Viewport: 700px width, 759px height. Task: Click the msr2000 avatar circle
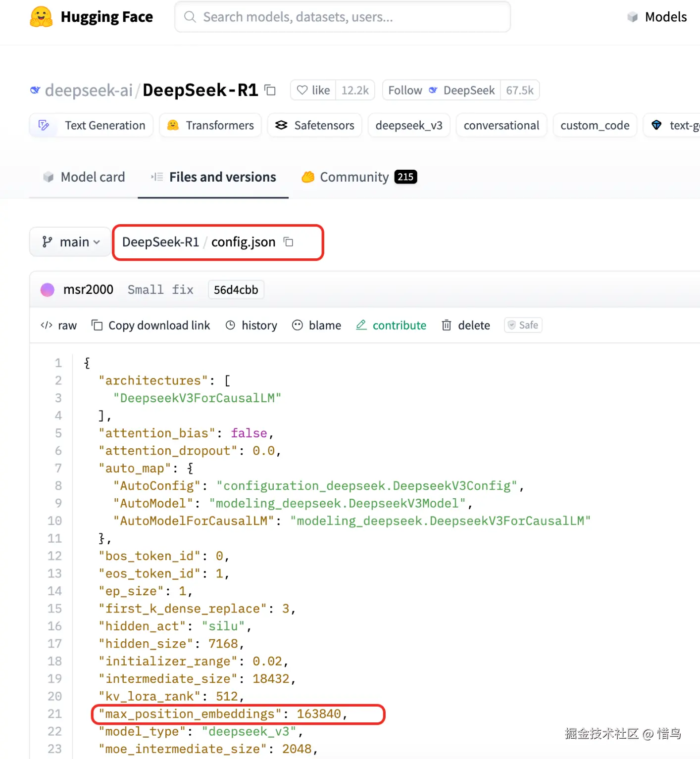(x=48, y=289)
